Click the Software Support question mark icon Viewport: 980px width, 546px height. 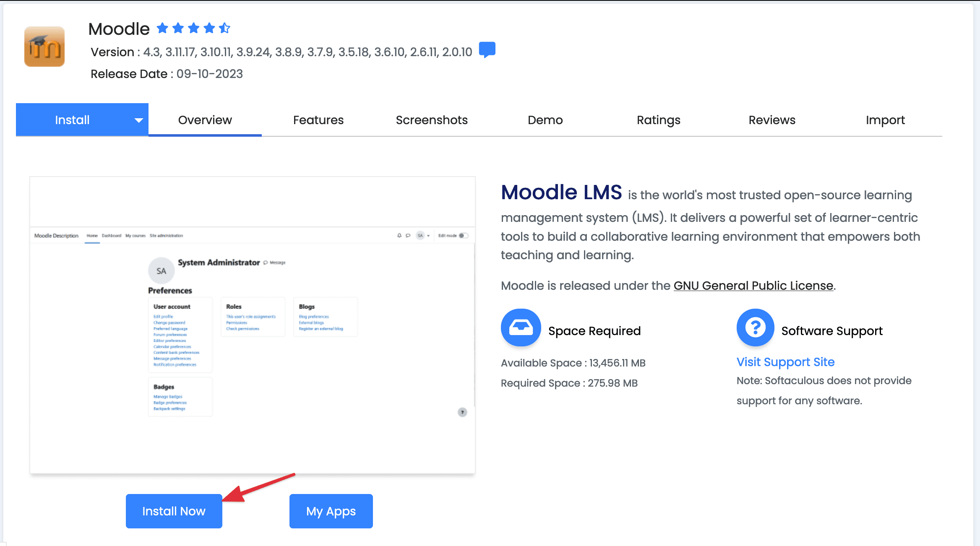pos(755,328)
